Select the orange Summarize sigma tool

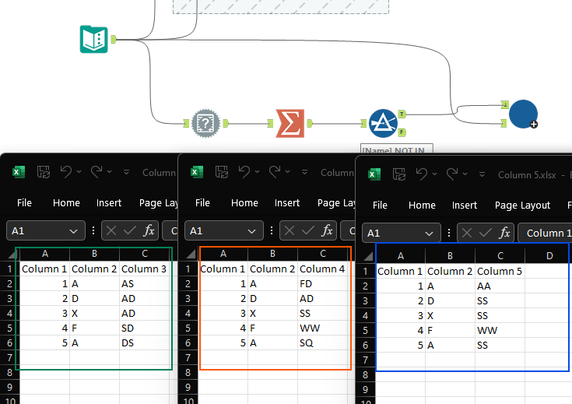[x=290, y=123]
